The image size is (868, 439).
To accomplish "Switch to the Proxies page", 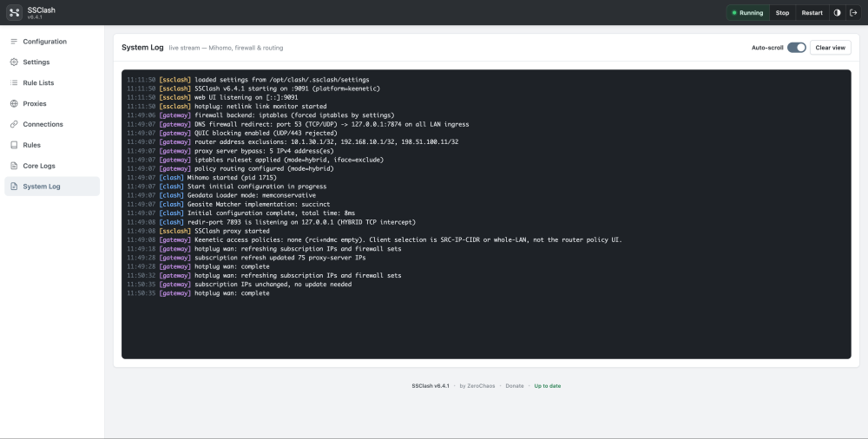I will (52, 103).
